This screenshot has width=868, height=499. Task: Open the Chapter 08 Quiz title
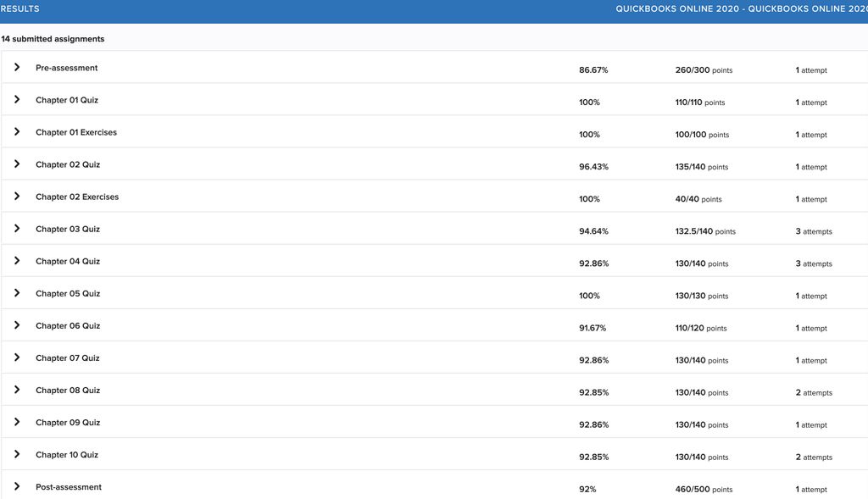click(x=68, y=391)
